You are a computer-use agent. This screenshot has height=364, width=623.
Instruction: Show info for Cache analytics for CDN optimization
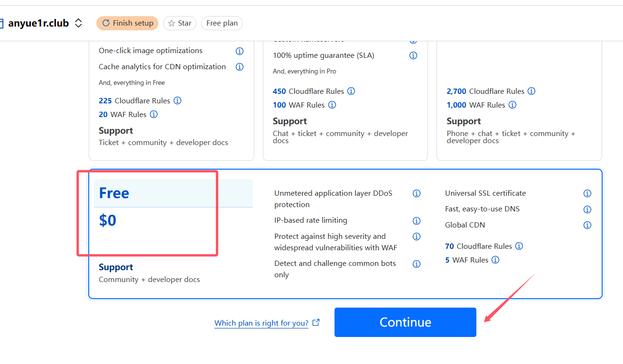click(240, 67)
